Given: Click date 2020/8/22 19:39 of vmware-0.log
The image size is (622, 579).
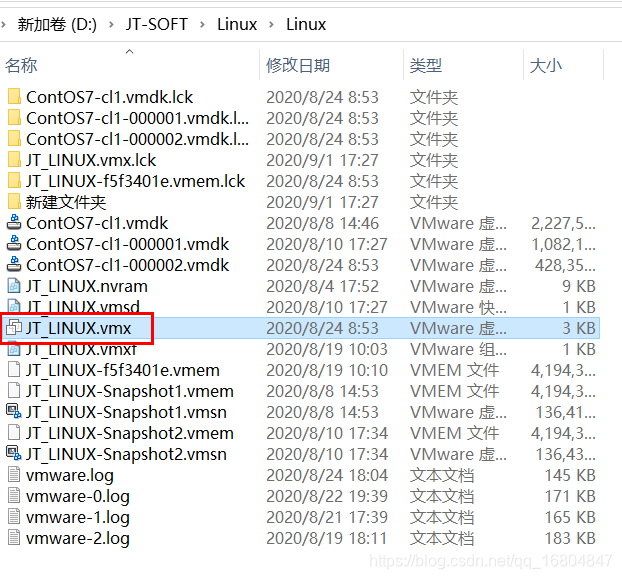Looking at the screenshot, I should (x=327, y=496).
